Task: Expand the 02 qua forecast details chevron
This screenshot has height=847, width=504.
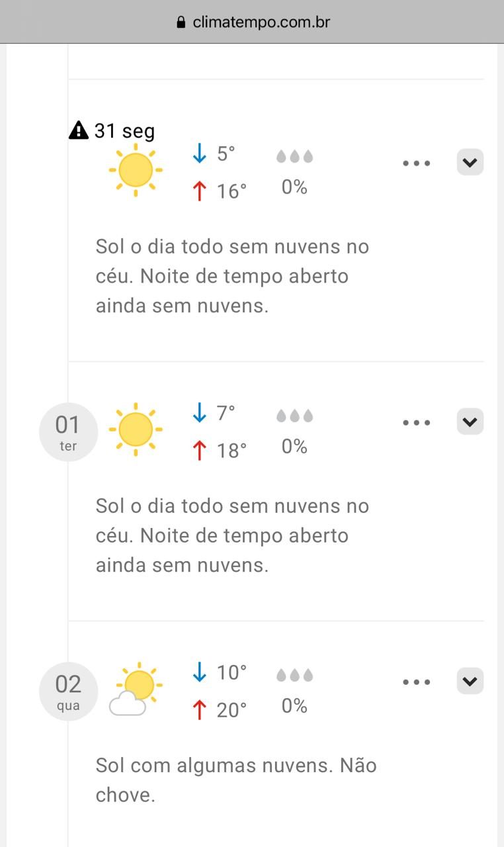Action: coord(470,681)
